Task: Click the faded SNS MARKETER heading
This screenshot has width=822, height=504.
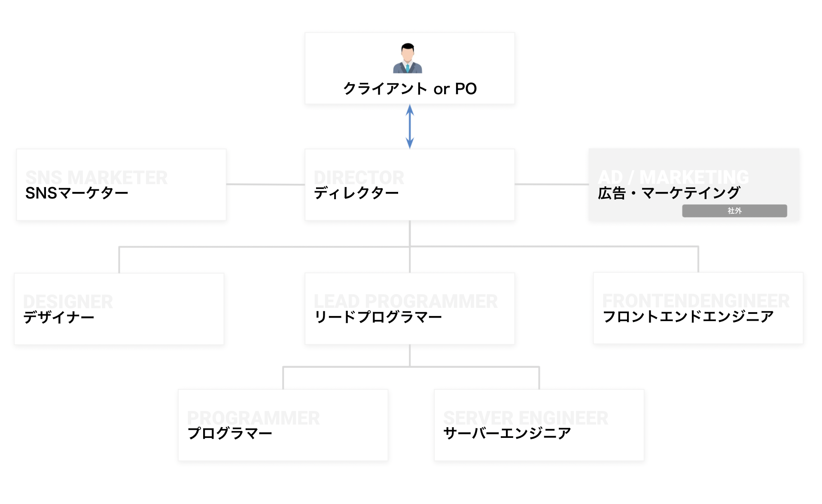Action: point(97,177)
